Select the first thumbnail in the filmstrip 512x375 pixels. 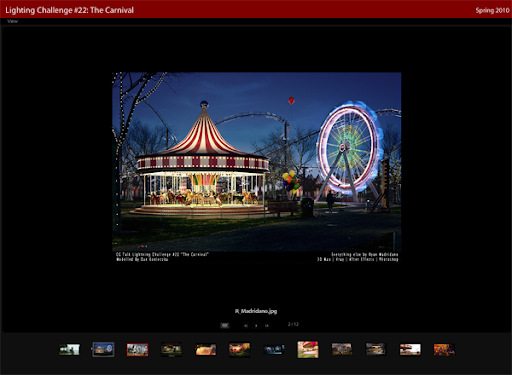69,350
